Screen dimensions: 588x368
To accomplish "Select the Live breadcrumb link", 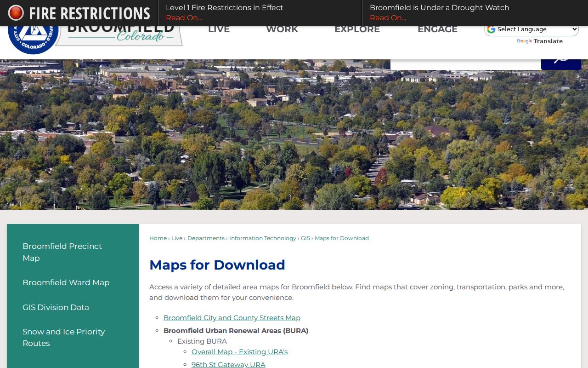I will point(177,238).
